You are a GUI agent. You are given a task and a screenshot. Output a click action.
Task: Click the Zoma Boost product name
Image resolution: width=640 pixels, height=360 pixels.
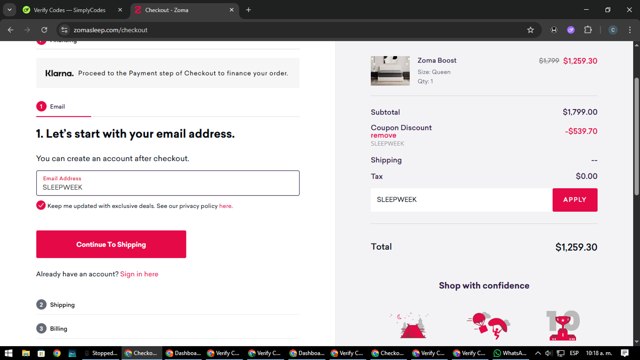(x=437, y=60)
